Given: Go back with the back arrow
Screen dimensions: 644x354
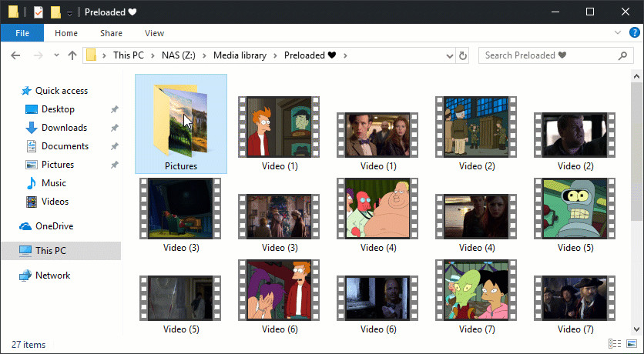Looking at the screenshot, I should click(15, 55).
